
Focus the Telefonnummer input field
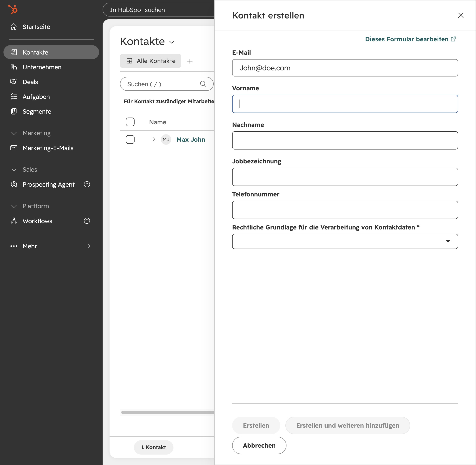pos(345,210)
